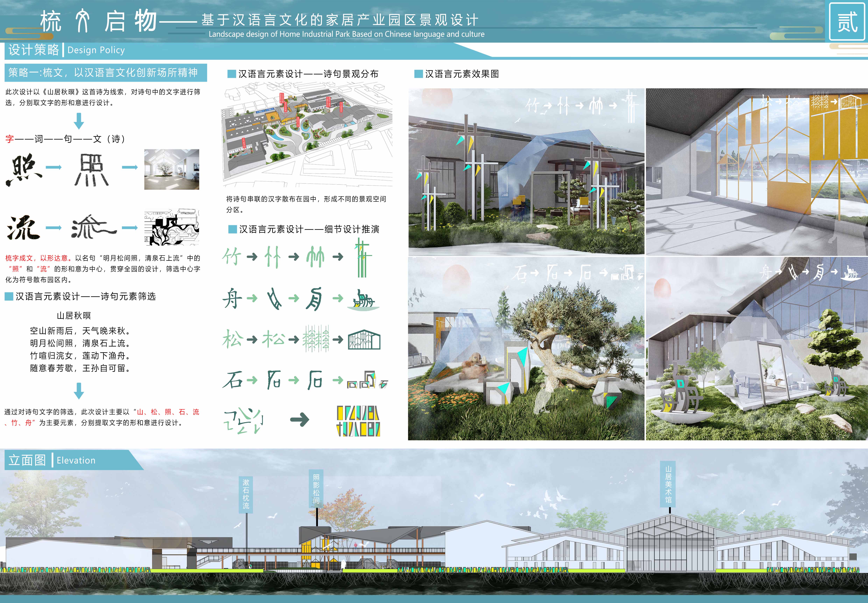The image size is (868, 603).
Task: Click the poem line 随意春芳歇，王孙自可留
Action: pyautogui.click(x=80, y=368)
